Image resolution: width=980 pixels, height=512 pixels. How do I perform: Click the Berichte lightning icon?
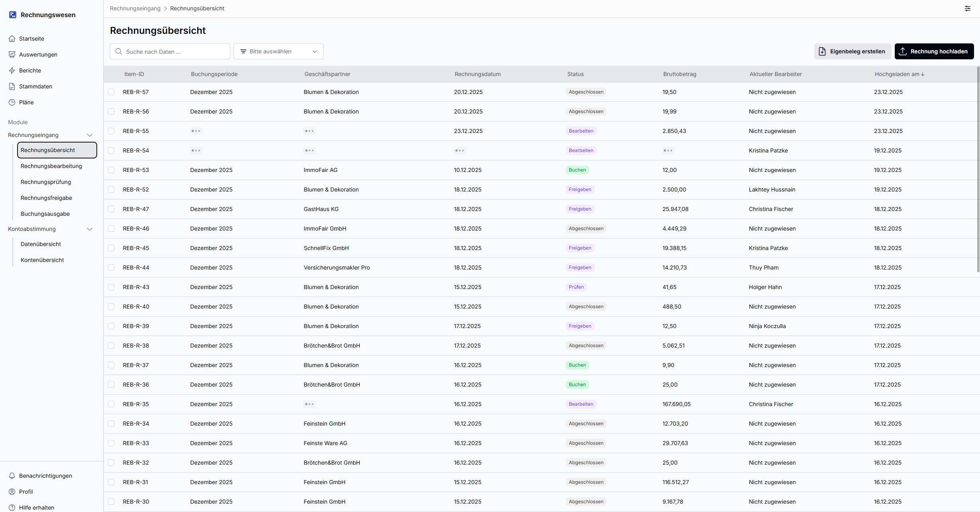click(x=12, y=70)
